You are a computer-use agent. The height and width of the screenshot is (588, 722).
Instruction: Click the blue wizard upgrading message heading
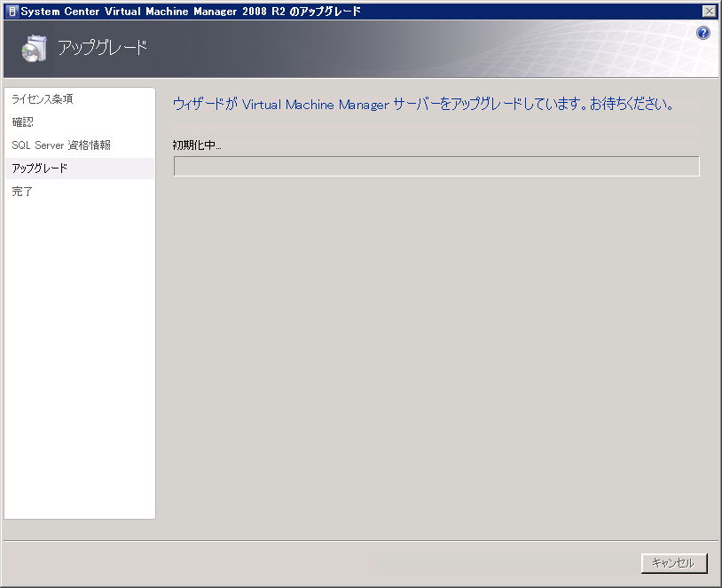[423, 104]
